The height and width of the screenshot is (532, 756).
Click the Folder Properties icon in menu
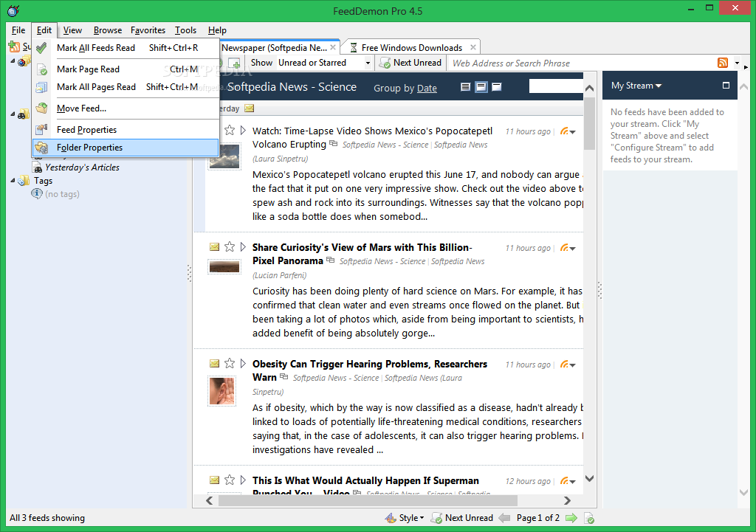(41, 148)
